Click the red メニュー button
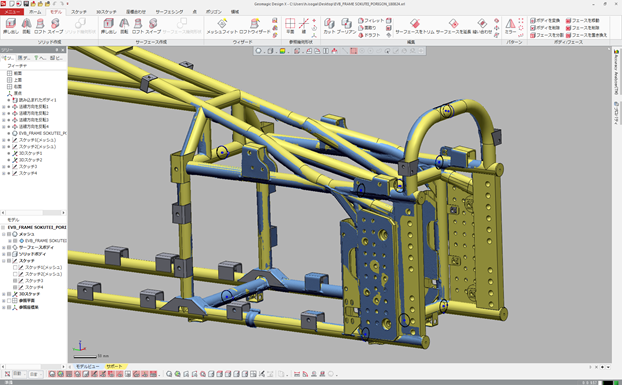The width and height of the screenshot is (622, 385). [12, 12]
